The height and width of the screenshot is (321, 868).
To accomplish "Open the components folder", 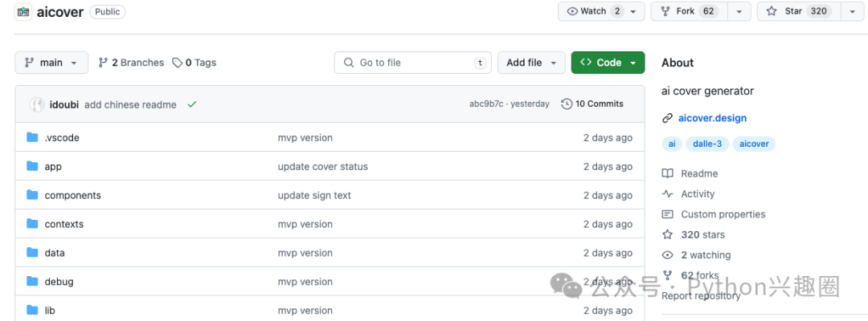I will point(72,196).
